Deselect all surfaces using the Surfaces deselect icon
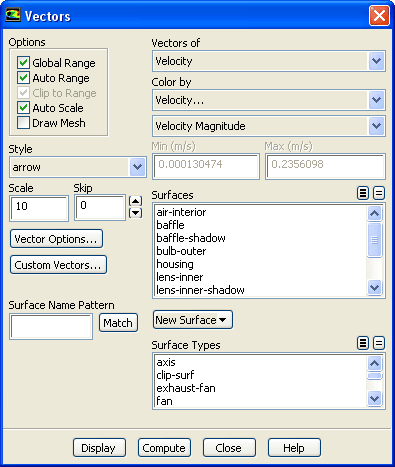 click(x=379, y=193)
